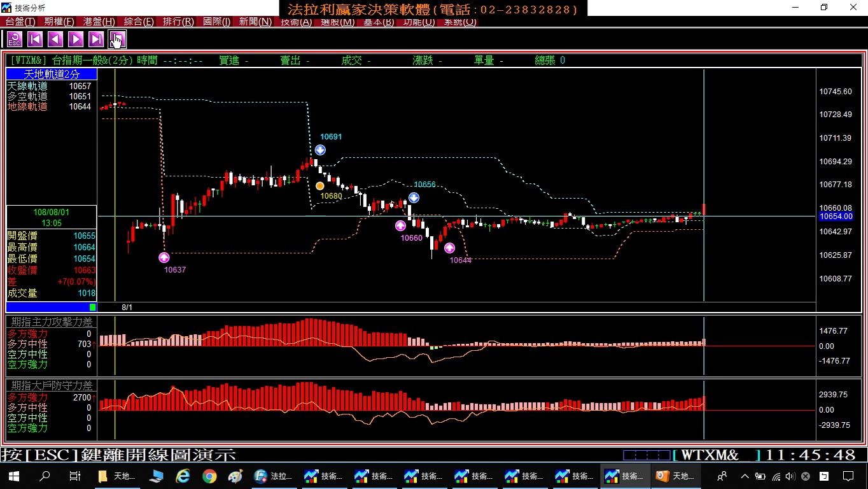Click the network Wi-Fi tray icon
The width and height of the screenshot is (868, 489).
pyautogui.click(x=776, y=476)
